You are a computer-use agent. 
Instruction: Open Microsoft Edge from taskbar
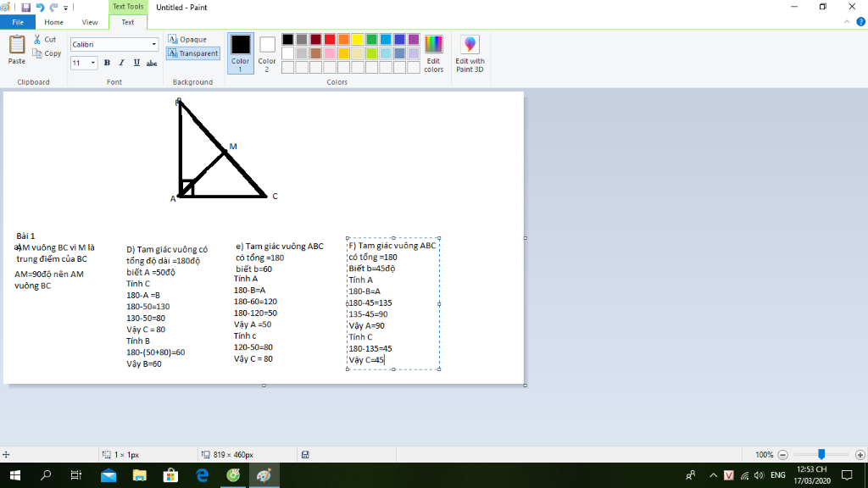pos(202,475)
